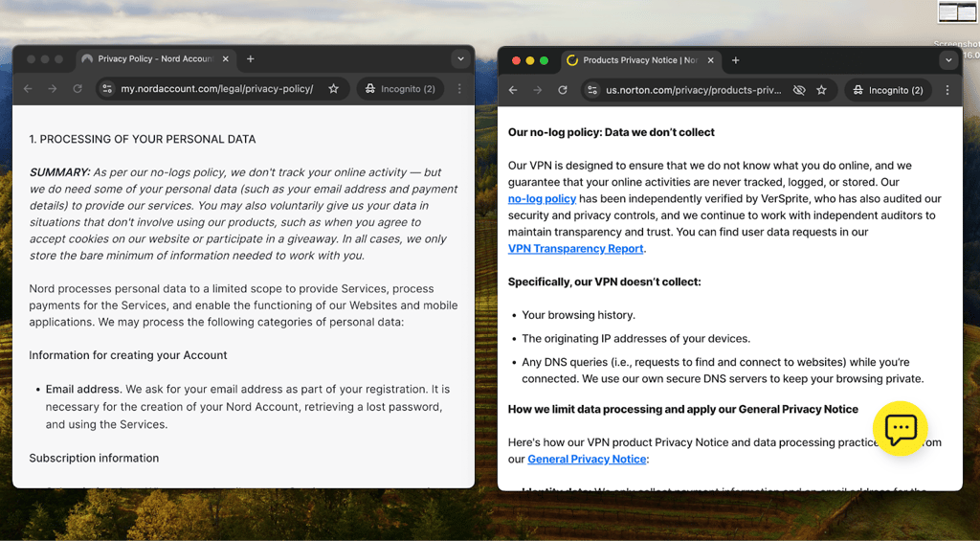Click the bold 'Email address.' bullet text

click(x=84, y=389)
